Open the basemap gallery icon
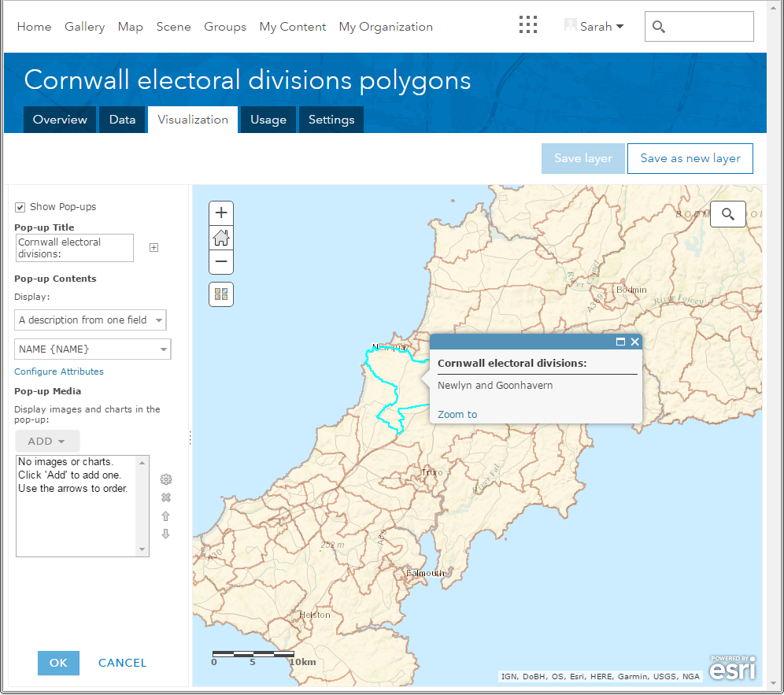Viewport: 784px width, 695px height. (221, 294)
